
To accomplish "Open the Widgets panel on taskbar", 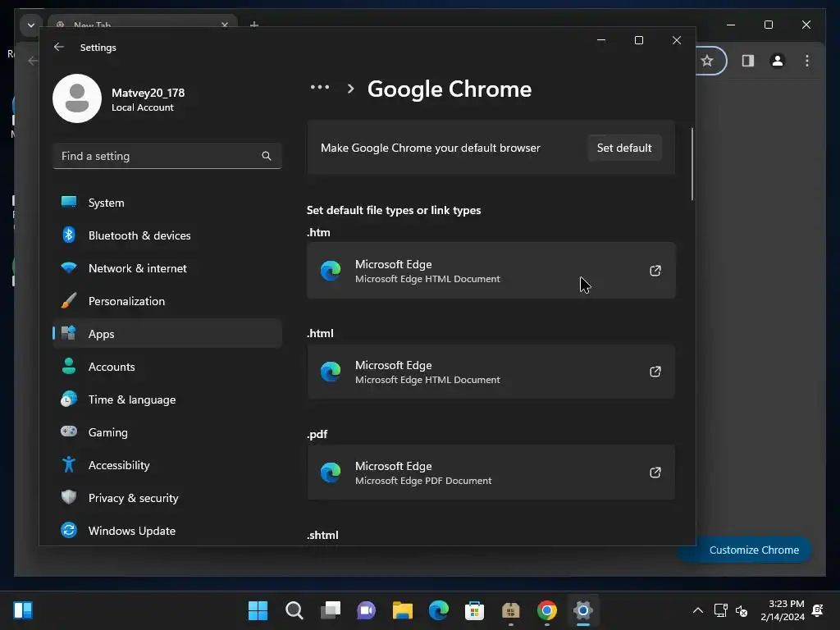I will click(23, 610).
